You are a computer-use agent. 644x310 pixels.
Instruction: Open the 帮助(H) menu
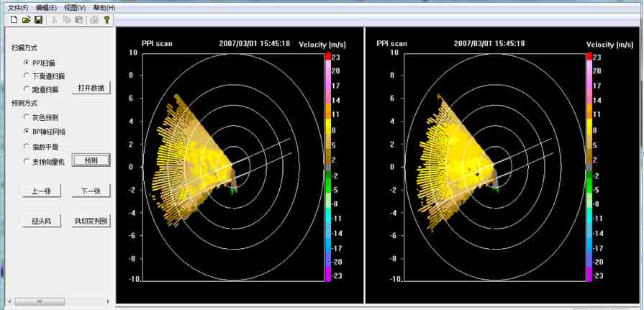104,7
